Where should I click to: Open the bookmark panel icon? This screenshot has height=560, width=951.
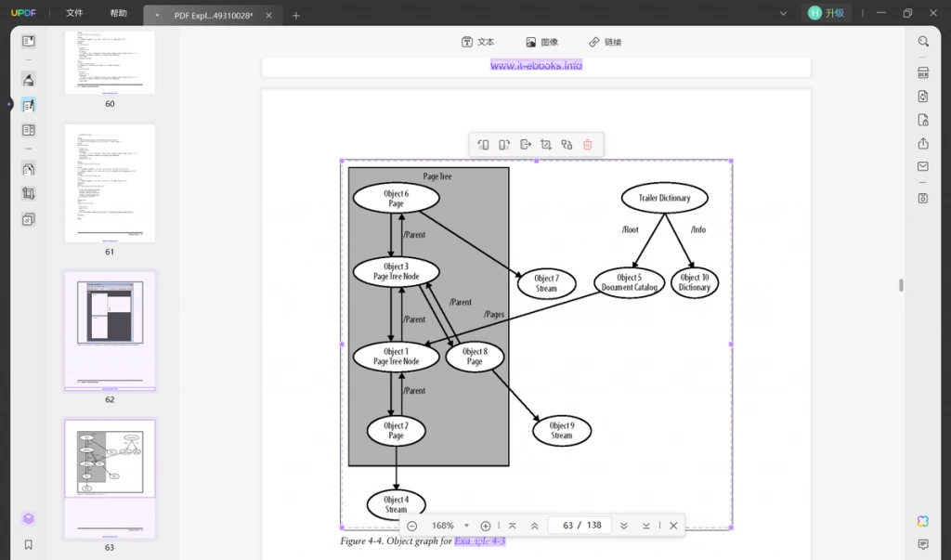click(29, 544)
